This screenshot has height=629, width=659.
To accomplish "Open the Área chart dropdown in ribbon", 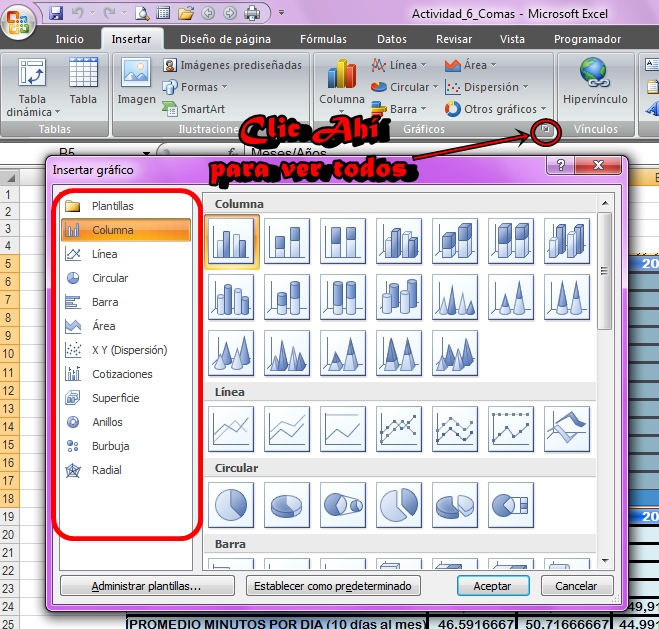I will click(x=471, y=65).
